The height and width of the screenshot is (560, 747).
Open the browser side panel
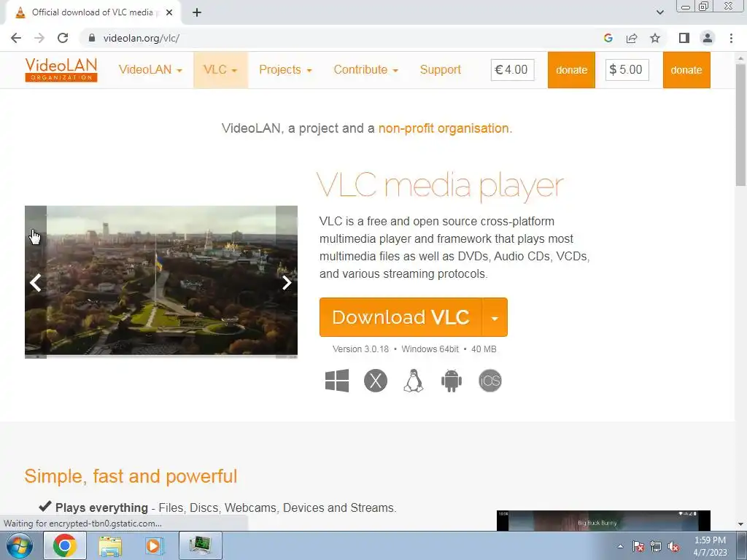[684, 38]
